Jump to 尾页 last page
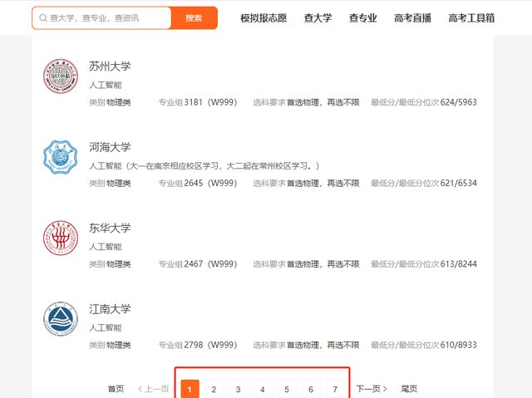The image size is (532, 398). point(409,389)
